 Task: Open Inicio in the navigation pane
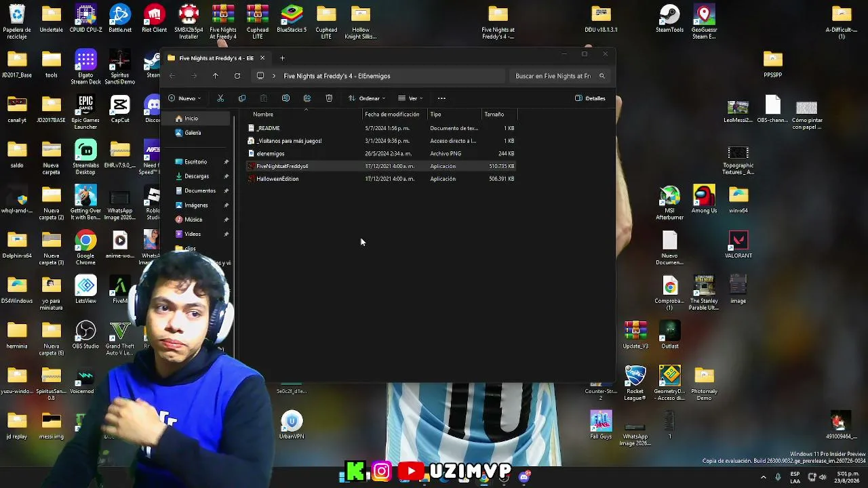[x=197, y=119]
